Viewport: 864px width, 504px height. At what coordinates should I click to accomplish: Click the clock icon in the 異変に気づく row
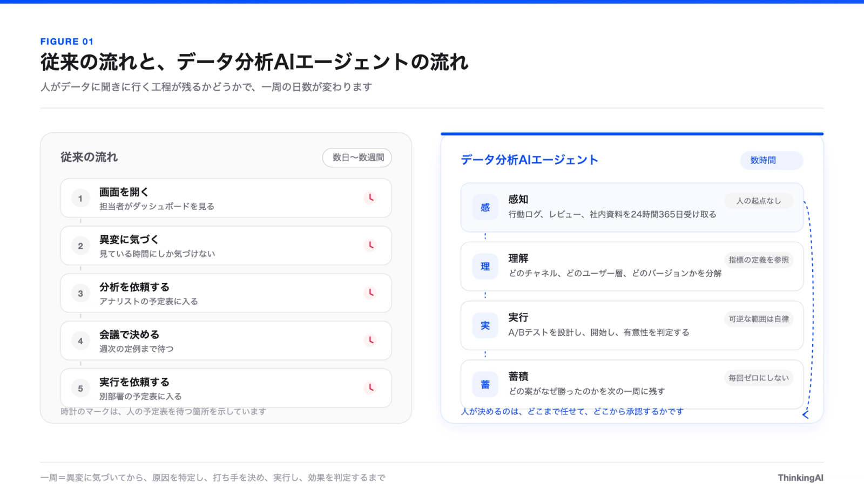click(370, 246)
